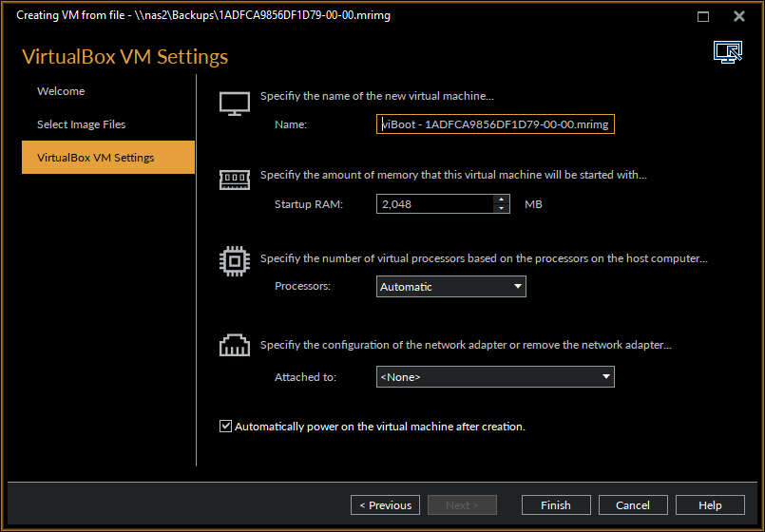Click the Processors label
The image size is (765, 532).
pos(302,286)
